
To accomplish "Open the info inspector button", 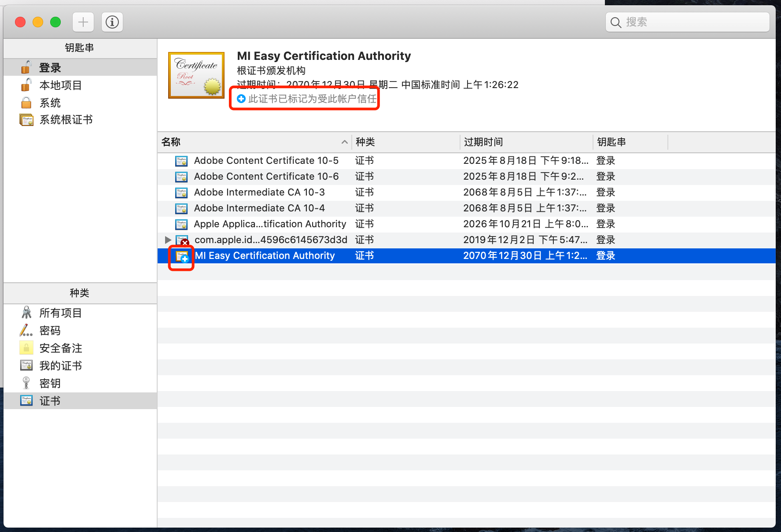I will (112, 22).
